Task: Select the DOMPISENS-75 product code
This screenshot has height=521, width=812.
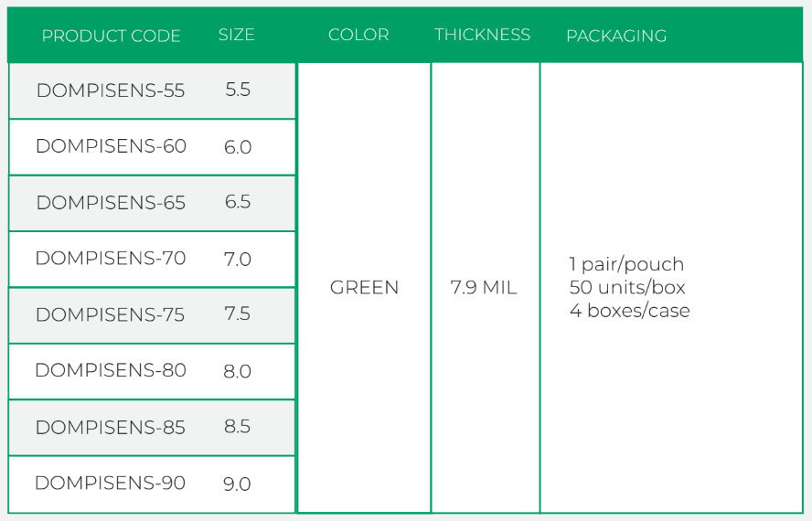Action: tap(111, 315)
